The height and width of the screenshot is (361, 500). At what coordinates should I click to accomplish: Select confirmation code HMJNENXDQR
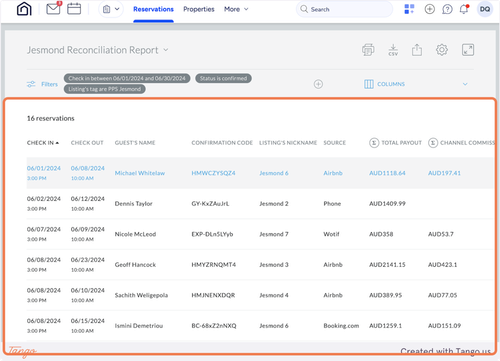tap(213, 295)
